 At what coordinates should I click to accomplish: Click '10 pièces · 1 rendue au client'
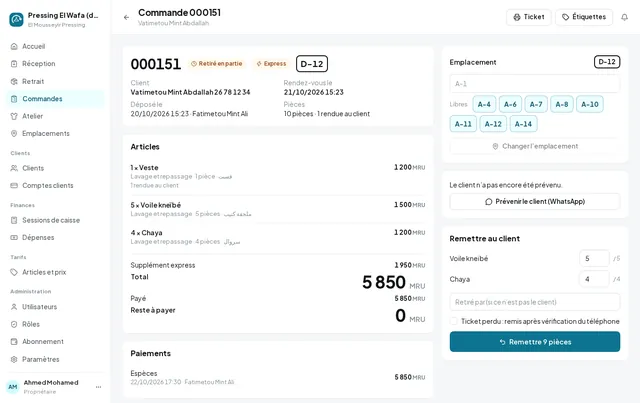327,114
